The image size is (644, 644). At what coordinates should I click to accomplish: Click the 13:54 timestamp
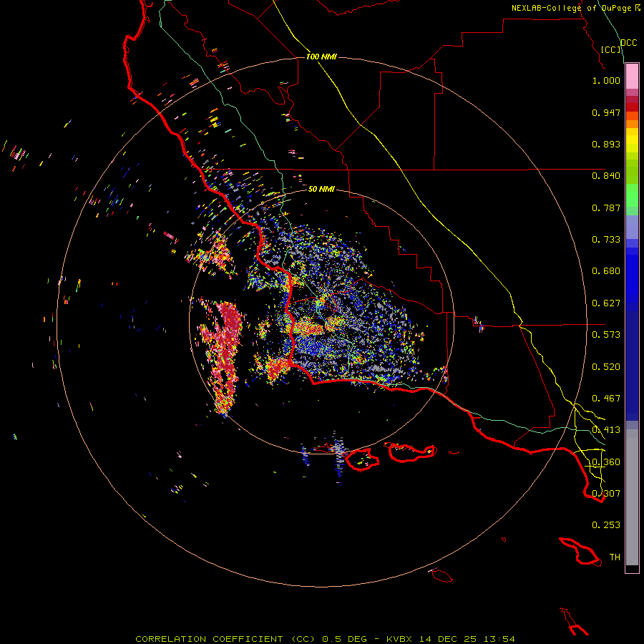pyautogui.click(x=499, y=639)
